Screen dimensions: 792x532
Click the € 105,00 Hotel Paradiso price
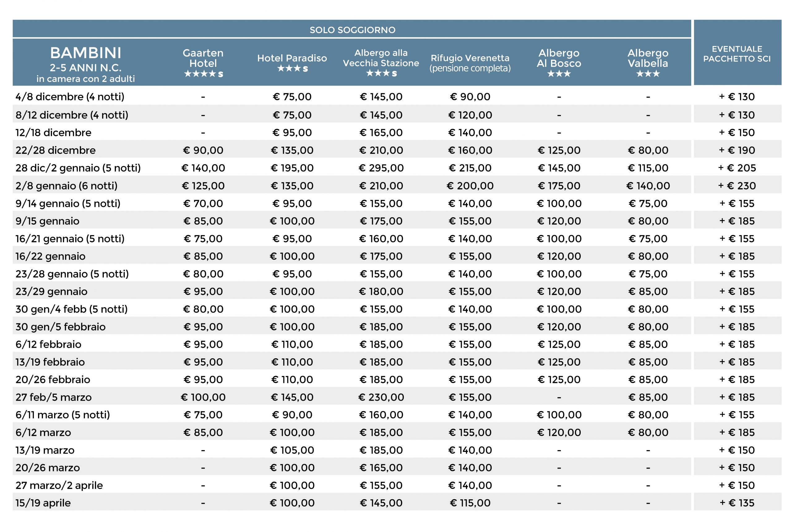(292, 450)
